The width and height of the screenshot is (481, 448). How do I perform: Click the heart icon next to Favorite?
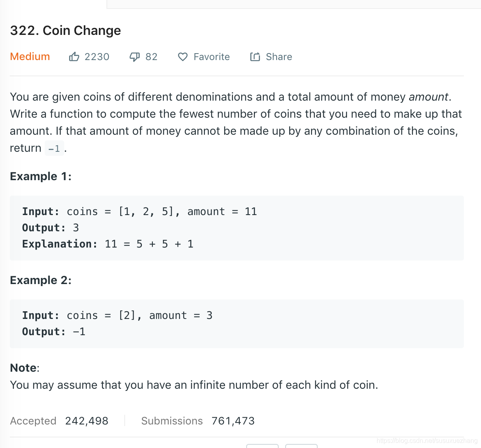183,57
